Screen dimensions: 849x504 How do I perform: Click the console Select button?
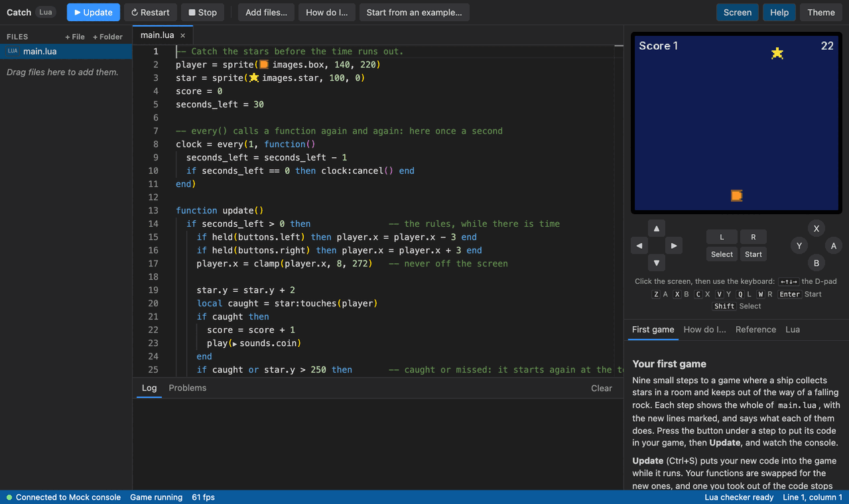point(722,254)
